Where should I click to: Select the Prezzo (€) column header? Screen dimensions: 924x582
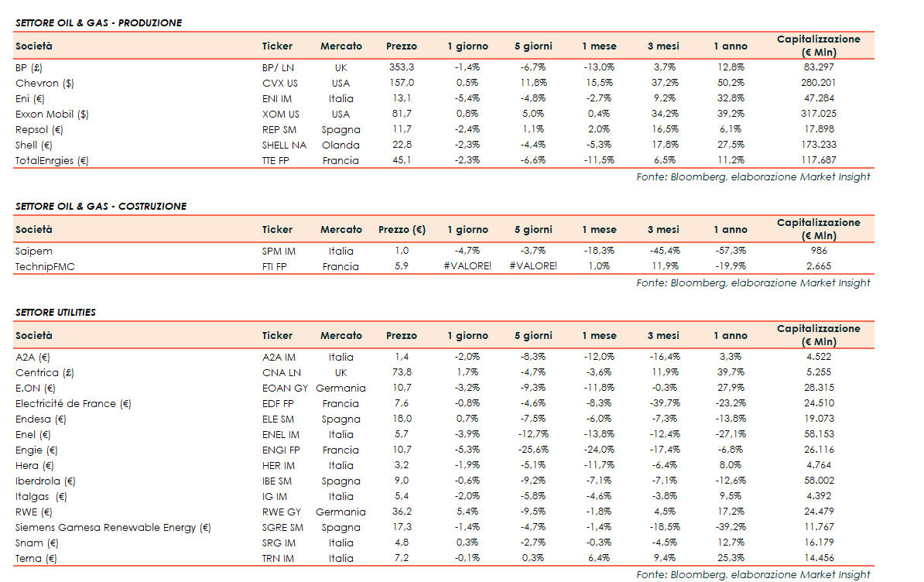click(x=402, y=229)
